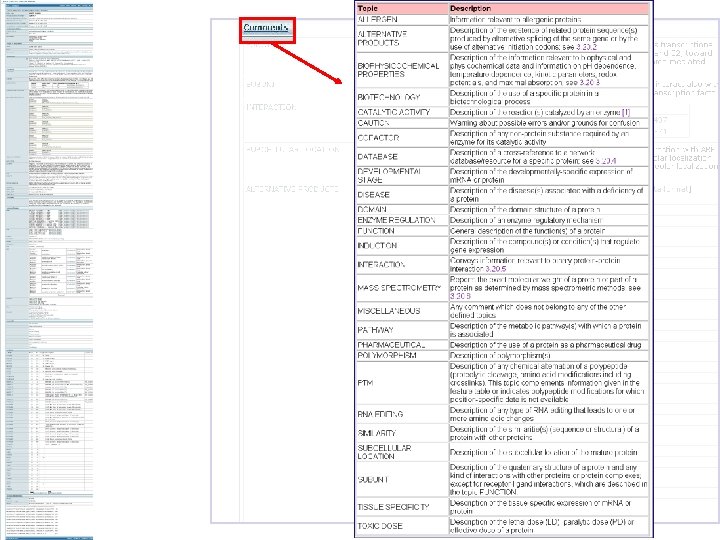Select the COFACTOR topic cell
The height and width of the screenshot is (540, 720).
pos(403,138)
